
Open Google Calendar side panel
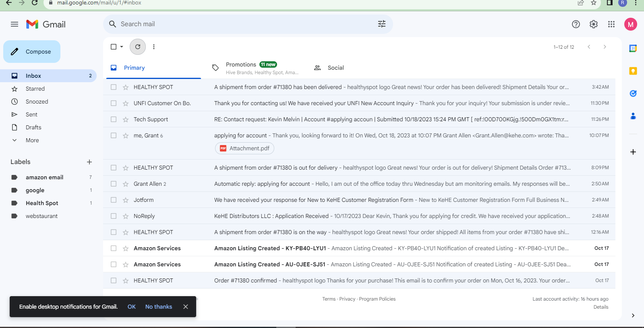(x=633, y=48)
